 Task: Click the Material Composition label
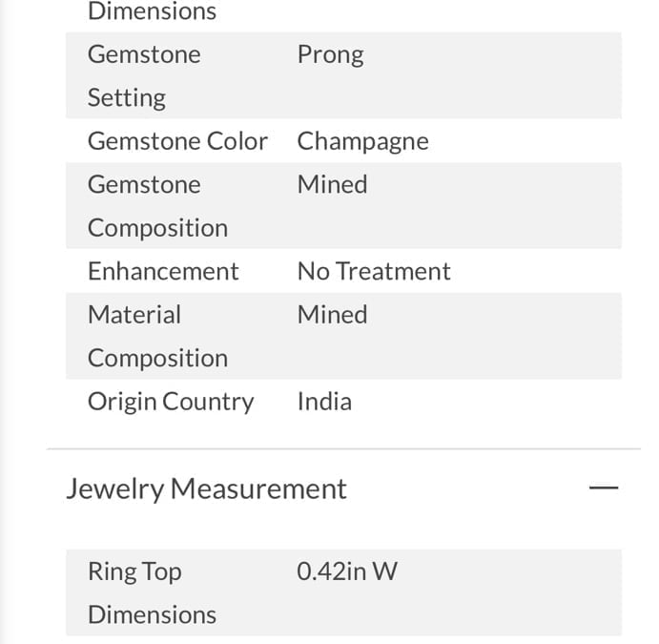coord(157,336)
